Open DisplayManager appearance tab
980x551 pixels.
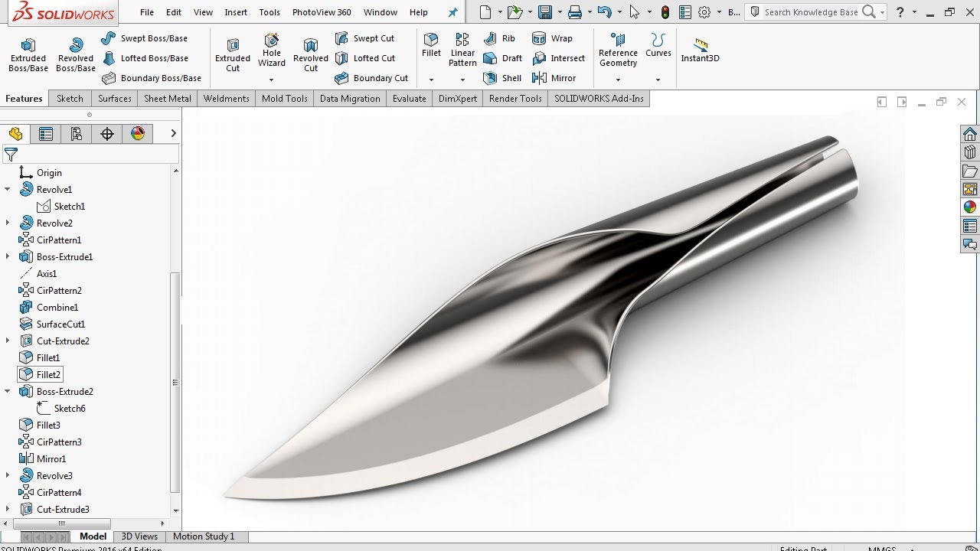coord(138,134)
